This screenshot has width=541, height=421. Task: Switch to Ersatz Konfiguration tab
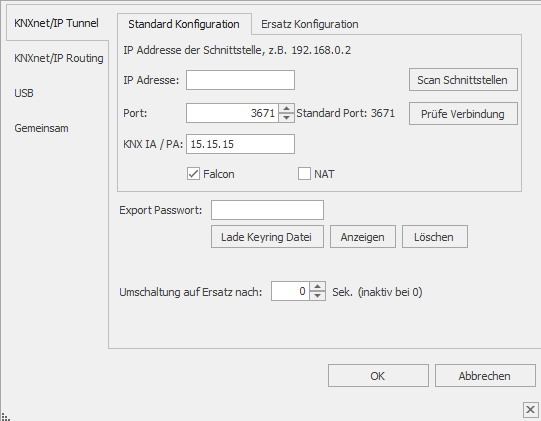tap(309, 24)
